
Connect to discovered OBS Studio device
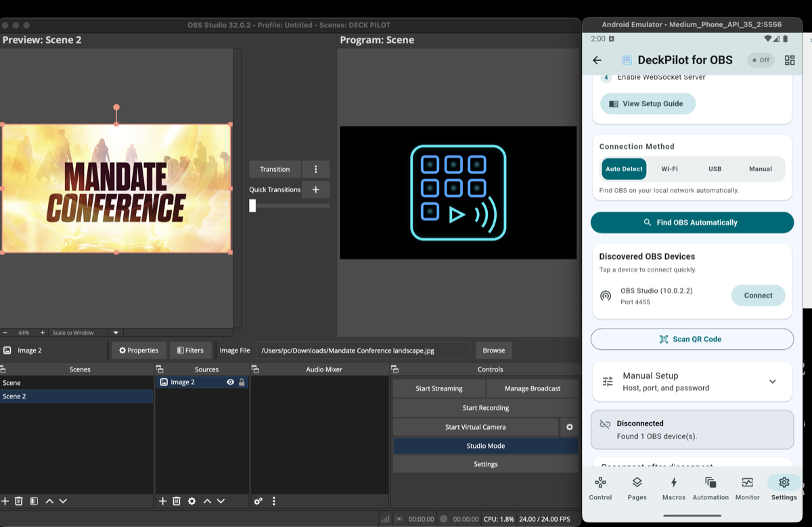[x=758, y=295]
